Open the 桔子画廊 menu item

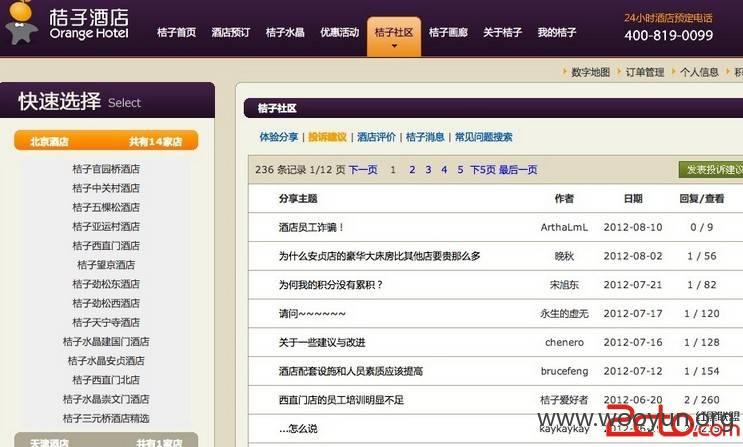pos(448,32)
